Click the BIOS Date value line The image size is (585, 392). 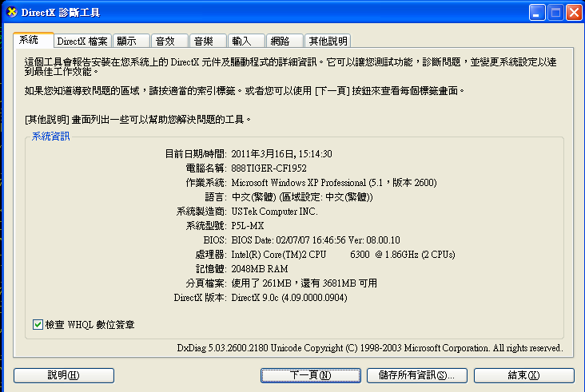[316, 240]
